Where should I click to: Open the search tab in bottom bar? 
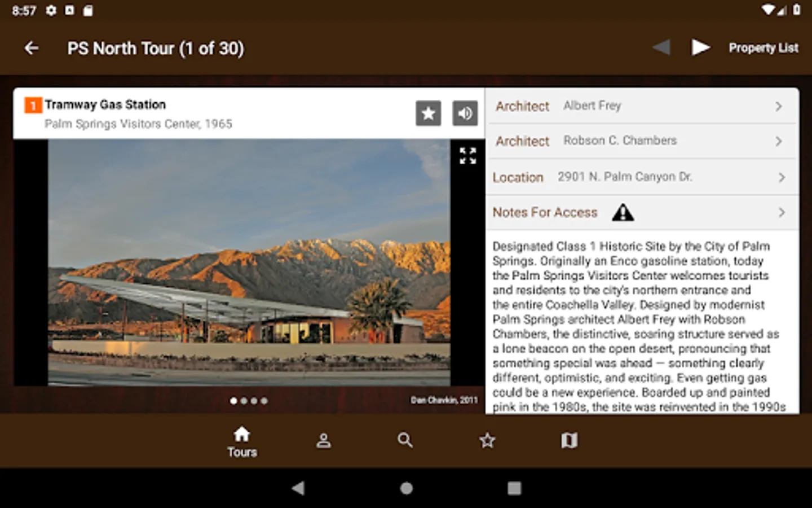[x=405, y=440]
